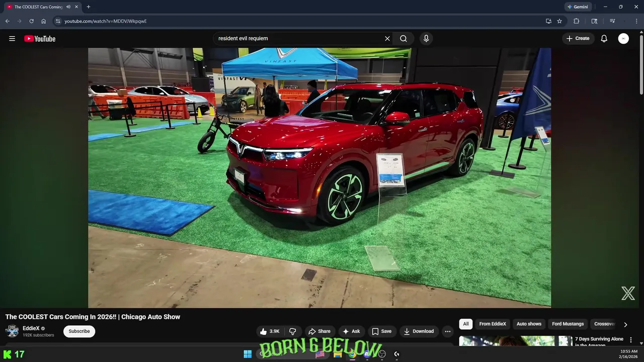Mute the tab using the speaker icon
The height and width of the screenshot is (362, 644).
68,7
